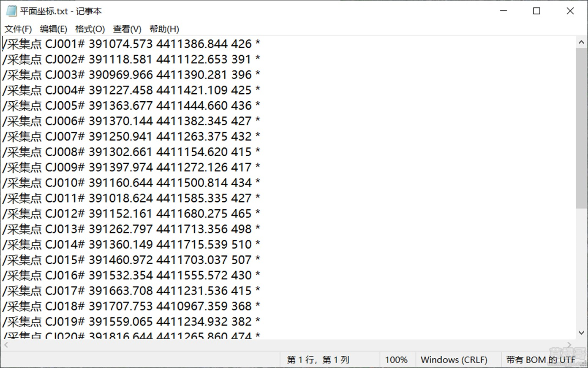Viewport: 588px width, 368px height.
Task: Click the Notepad icon in title bar
Action: click(x=11, y=11)
